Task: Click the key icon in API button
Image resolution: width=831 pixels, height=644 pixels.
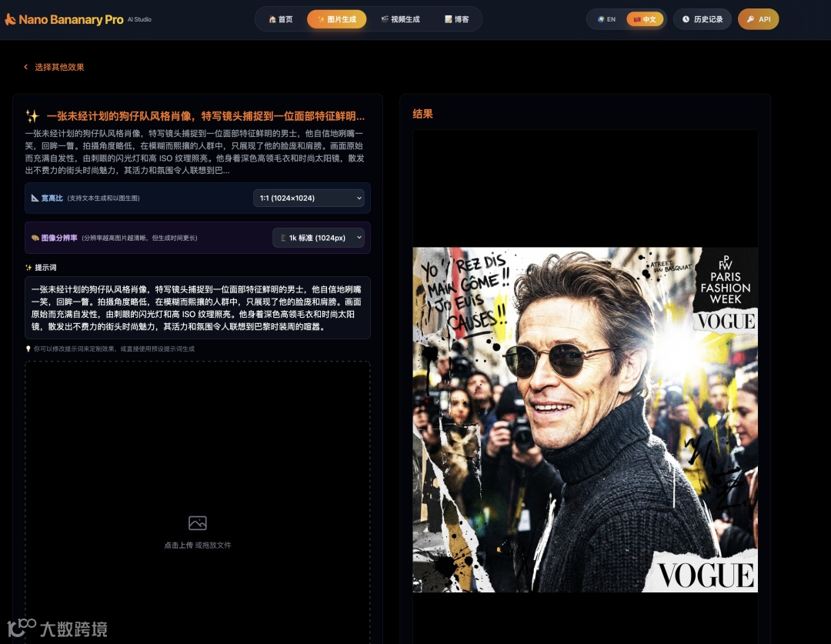Action: [x=750, y=19]
